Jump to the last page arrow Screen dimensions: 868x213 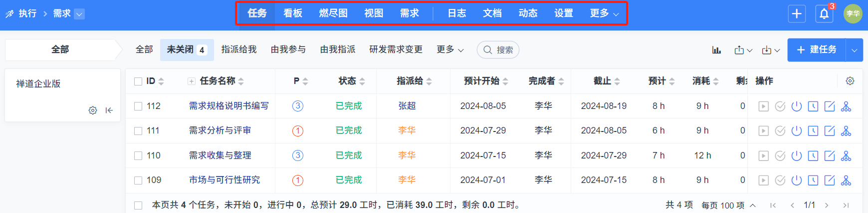click(846, 205)
